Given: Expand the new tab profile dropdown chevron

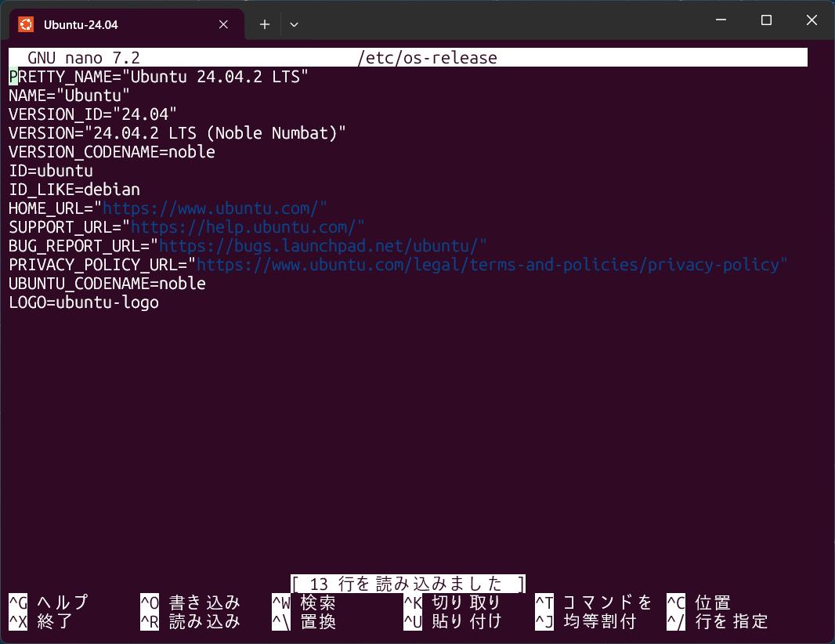Looking at the screenshot, I should click(x=294, y=24).
